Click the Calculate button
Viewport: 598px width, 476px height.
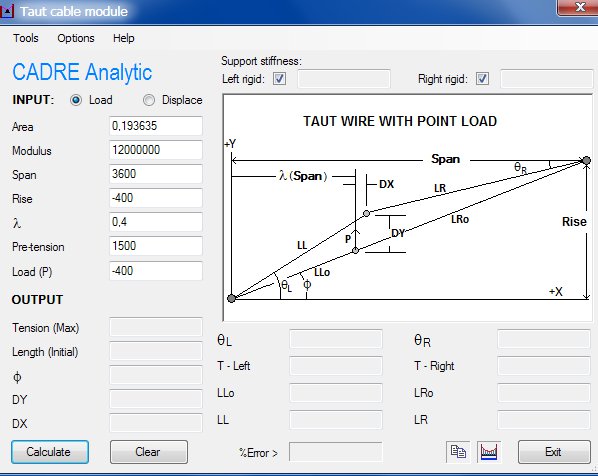(x=50, y=452)
